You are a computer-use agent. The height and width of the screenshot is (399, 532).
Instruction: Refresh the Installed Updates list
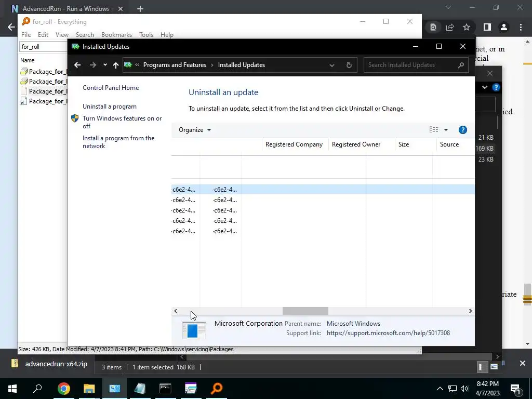coord(349,65)
